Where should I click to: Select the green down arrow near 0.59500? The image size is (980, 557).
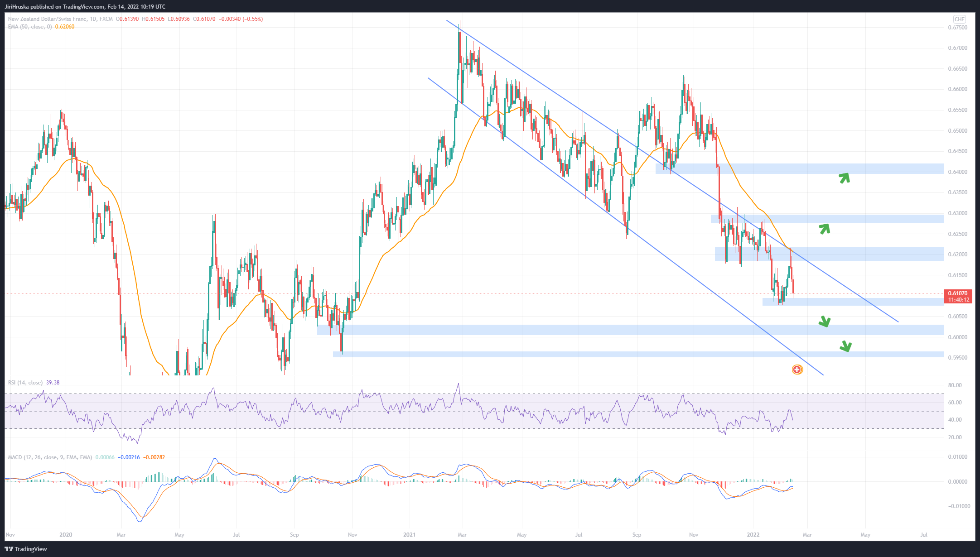(x=845, y=346)
